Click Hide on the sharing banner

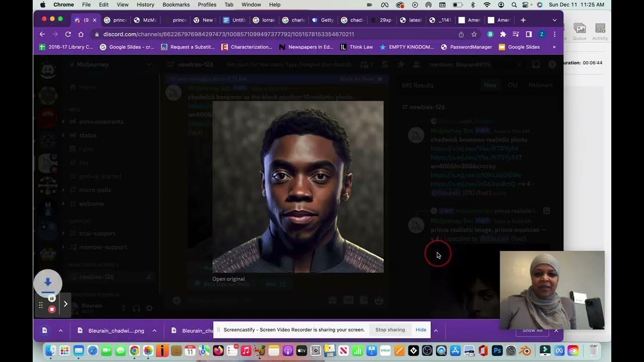(421, 330)
